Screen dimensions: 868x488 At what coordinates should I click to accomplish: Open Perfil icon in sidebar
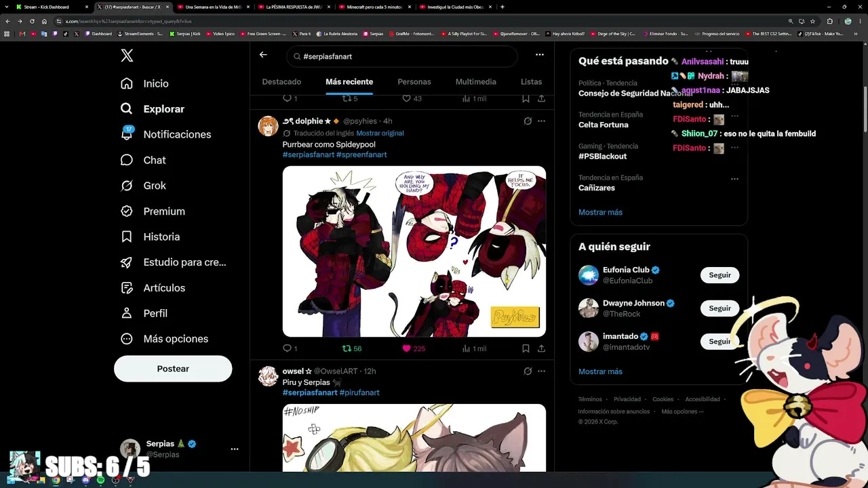127,313
